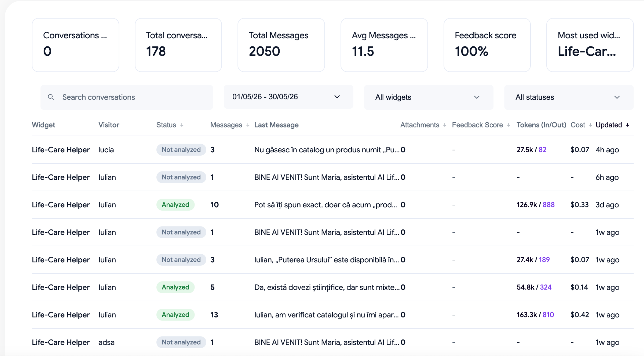The height and width of the screenshot is (356, 644).
Task: Sort by Feedback Score arrow
Action: [508, 125]
